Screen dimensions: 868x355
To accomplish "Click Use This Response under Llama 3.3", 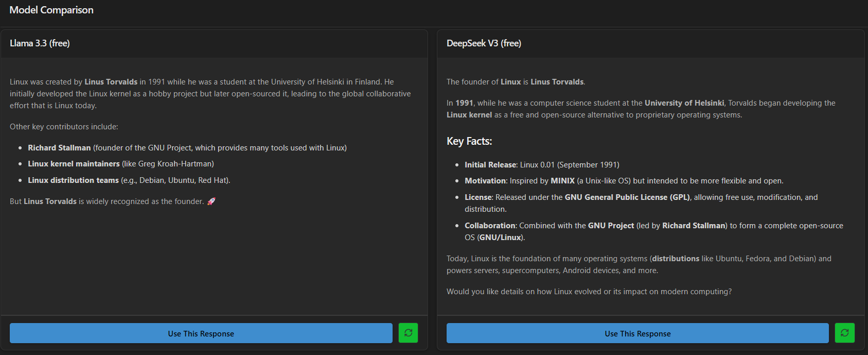I will coord(201,333).
